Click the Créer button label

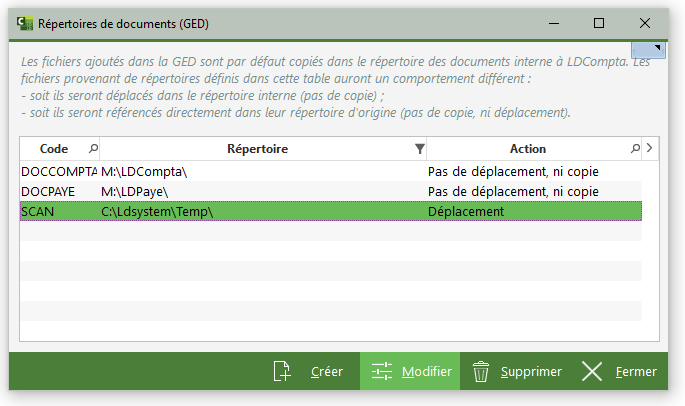coord(327,372)
